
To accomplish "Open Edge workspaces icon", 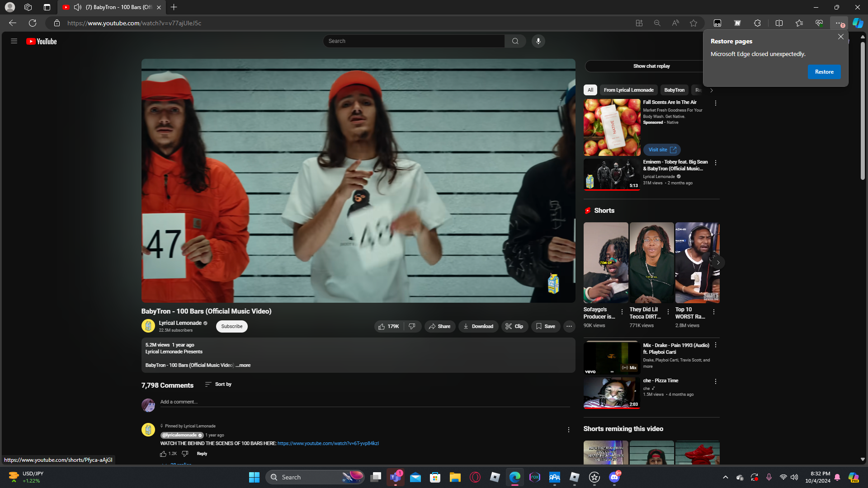I will (28, 7).
